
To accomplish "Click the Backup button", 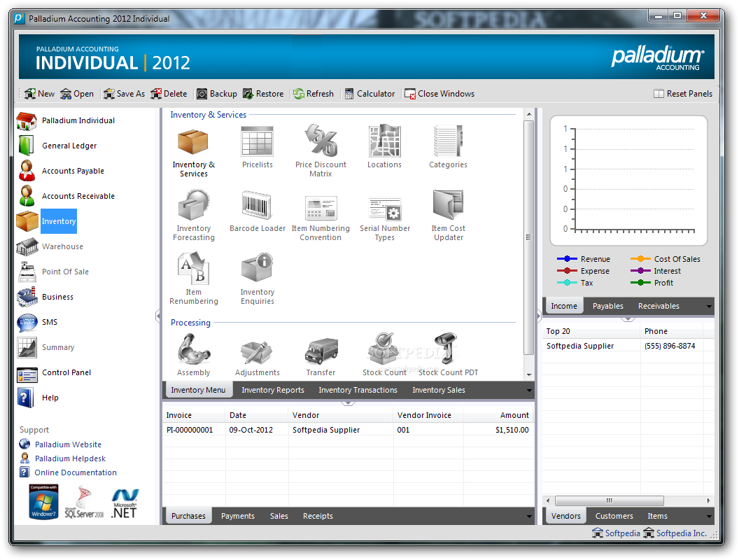I will tap(216, 94).
